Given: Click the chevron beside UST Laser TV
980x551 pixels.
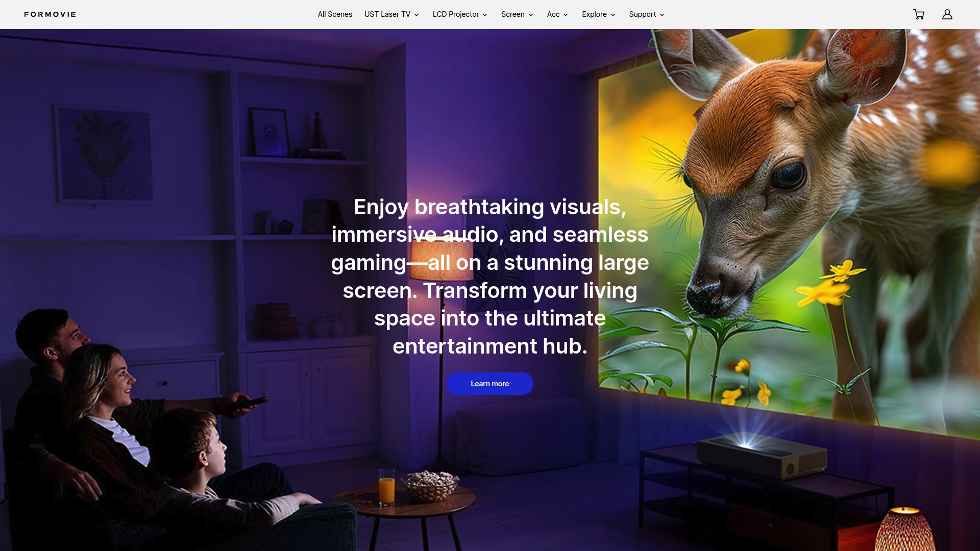Looking at the screenshot, I should (416, 15).
